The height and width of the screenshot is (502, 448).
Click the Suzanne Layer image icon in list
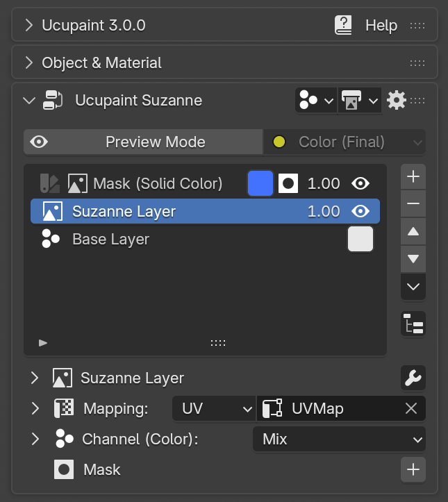pyautogui.click(x=53, y=211)
